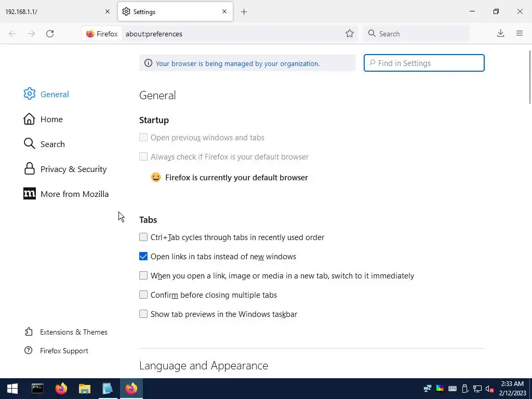Viewport: 532px width, 399px height.
Task: Open the Downloads panel icon
Action: coord(500,33)
